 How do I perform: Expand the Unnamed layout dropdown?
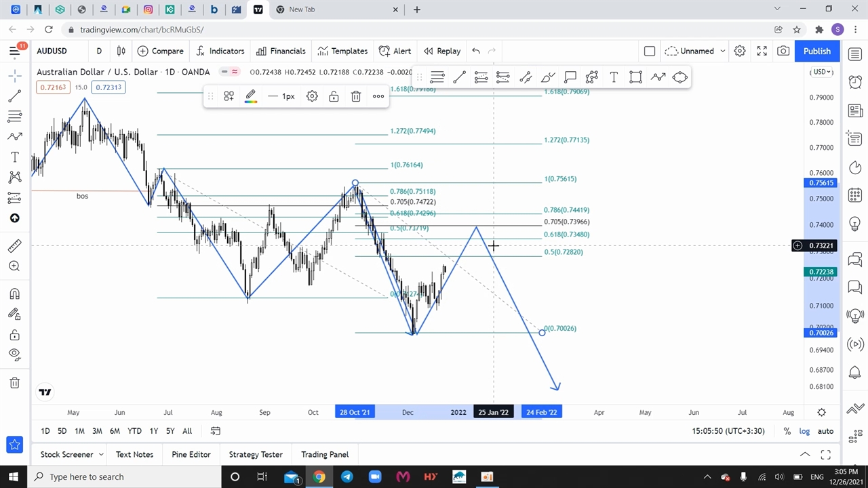723,51
